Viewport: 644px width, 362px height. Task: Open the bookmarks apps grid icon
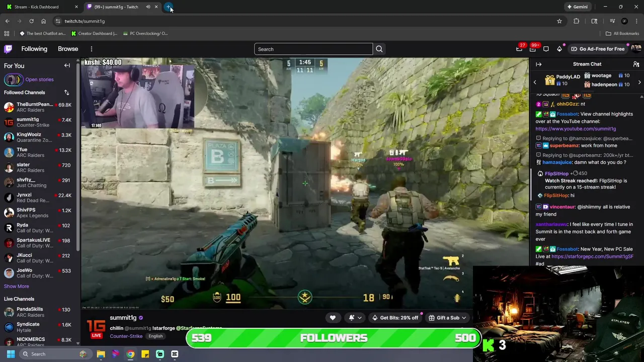(x=7, y=34)
